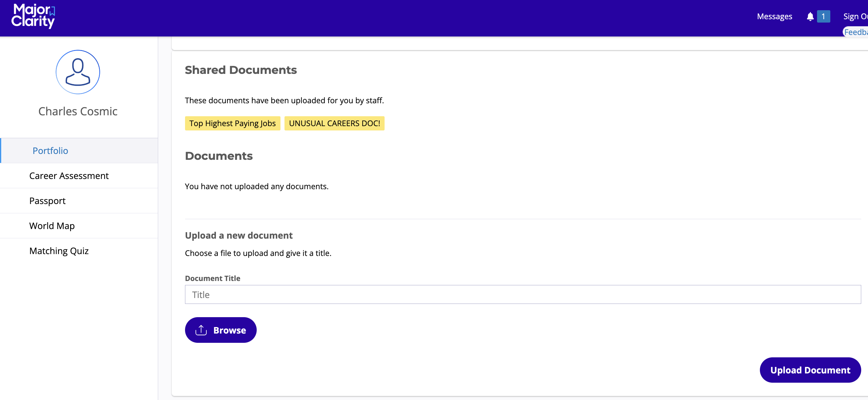
Task: Open Messages in the top bar
Action: [x=774, y=16]
